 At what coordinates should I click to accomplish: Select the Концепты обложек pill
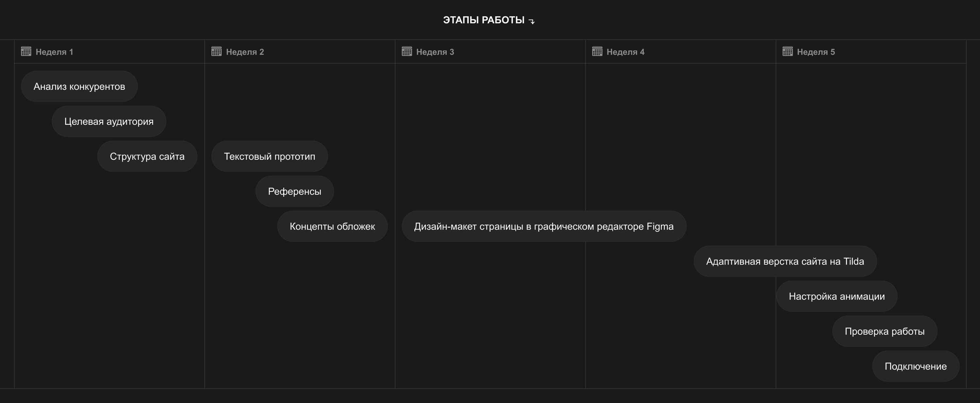click(332, 226)
